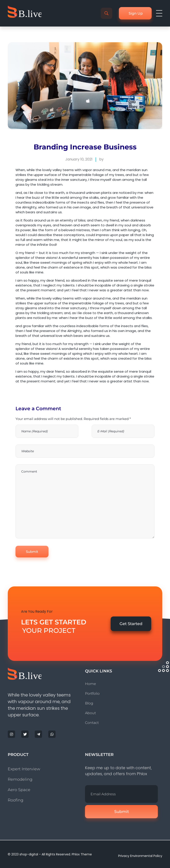Click the Get Started button
170x868 pixels.
pyautogui.click(x=131, y=623)
